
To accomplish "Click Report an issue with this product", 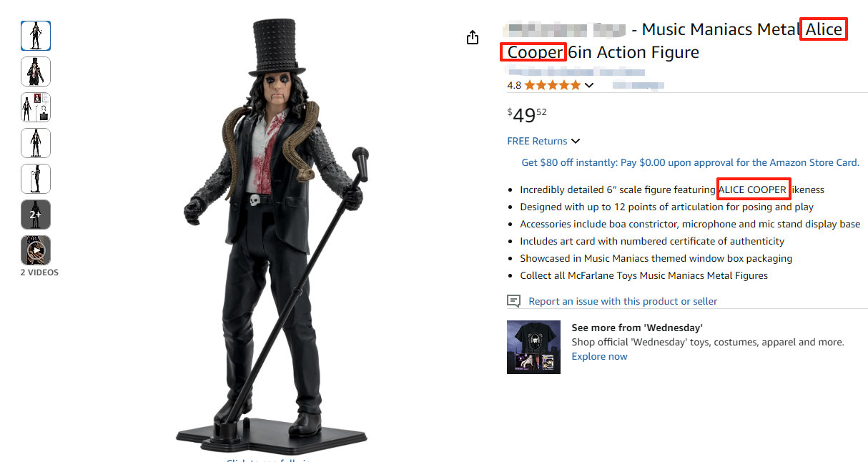I will point(623,301).
